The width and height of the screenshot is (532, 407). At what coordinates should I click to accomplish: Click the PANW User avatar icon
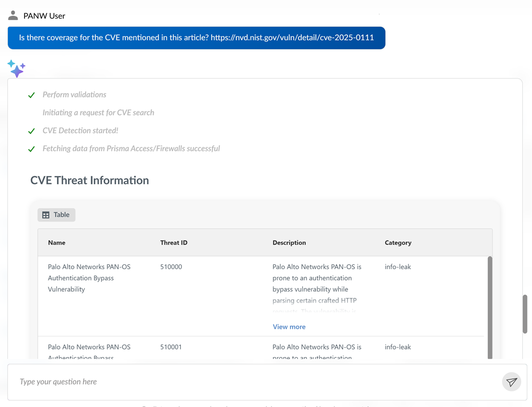click(x=13, y=15)
